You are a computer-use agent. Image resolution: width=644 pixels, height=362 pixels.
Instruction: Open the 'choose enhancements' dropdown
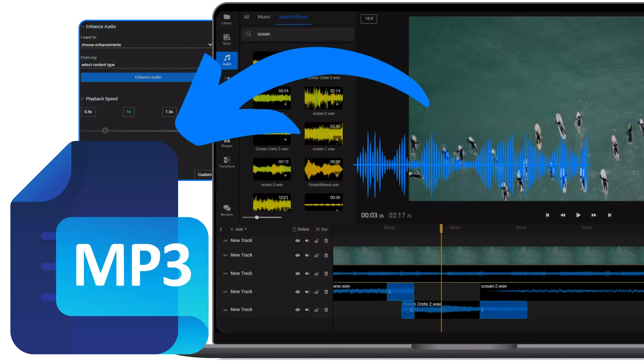pos(146,45)
